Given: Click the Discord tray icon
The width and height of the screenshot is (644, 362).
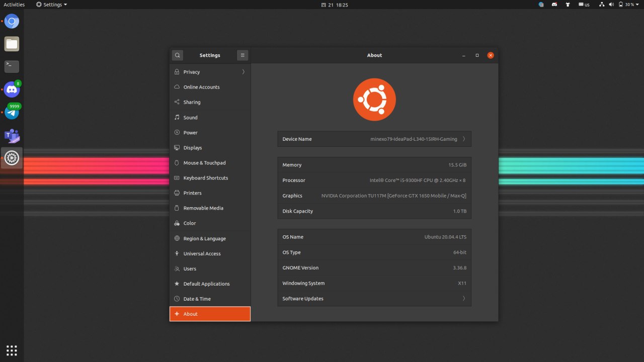Looking at the screenshot, I should tap(554, 5).
